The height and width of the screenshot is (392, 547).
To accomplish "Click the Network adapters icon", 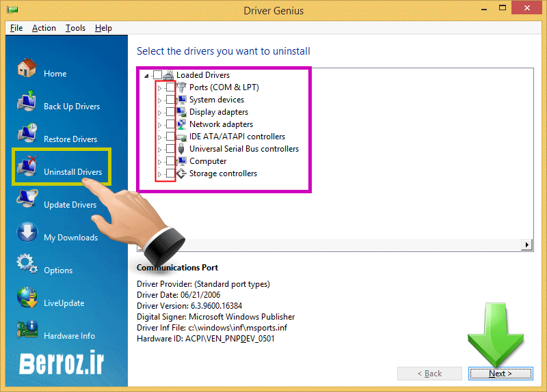I will [181, 124].
